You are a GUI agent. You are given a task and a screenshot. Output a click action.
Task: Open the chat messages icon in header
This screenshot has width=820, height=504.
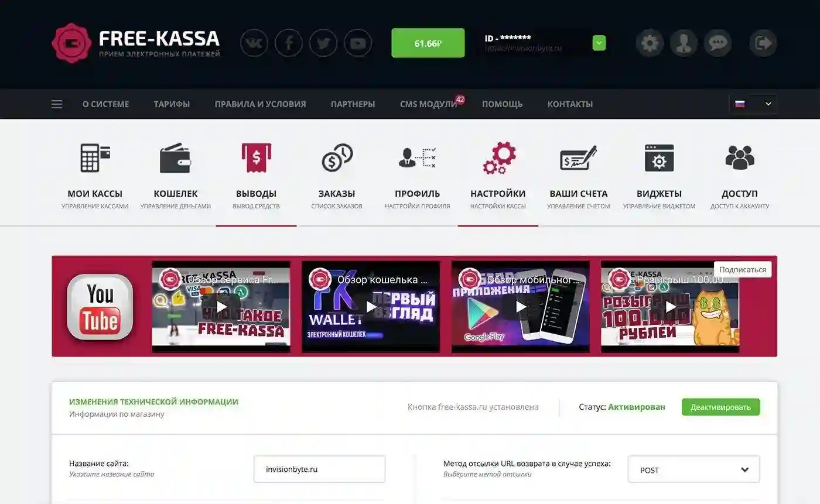717,43
